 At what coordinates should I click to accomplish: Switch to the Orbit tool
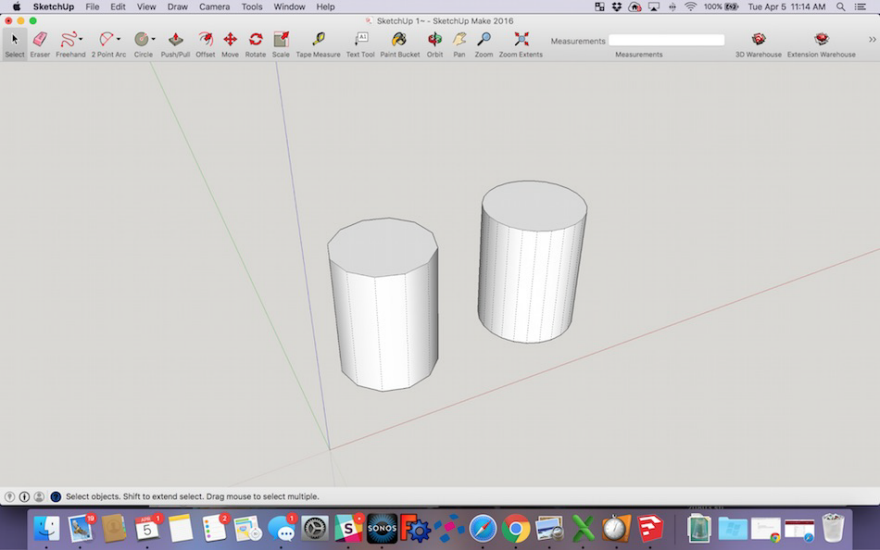pyautogui.click(x=435, y=40)
